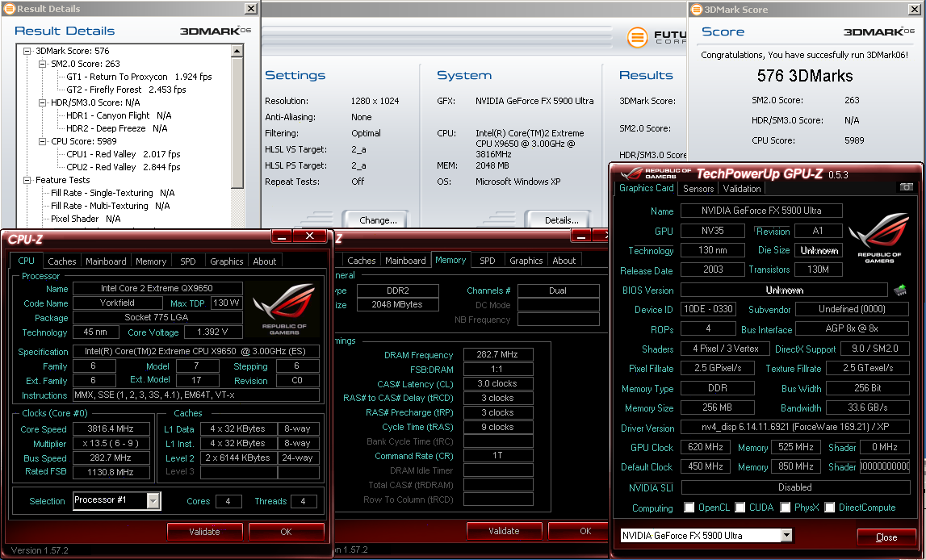Select HDR2 - Deep Freeze row

[116, 128]
